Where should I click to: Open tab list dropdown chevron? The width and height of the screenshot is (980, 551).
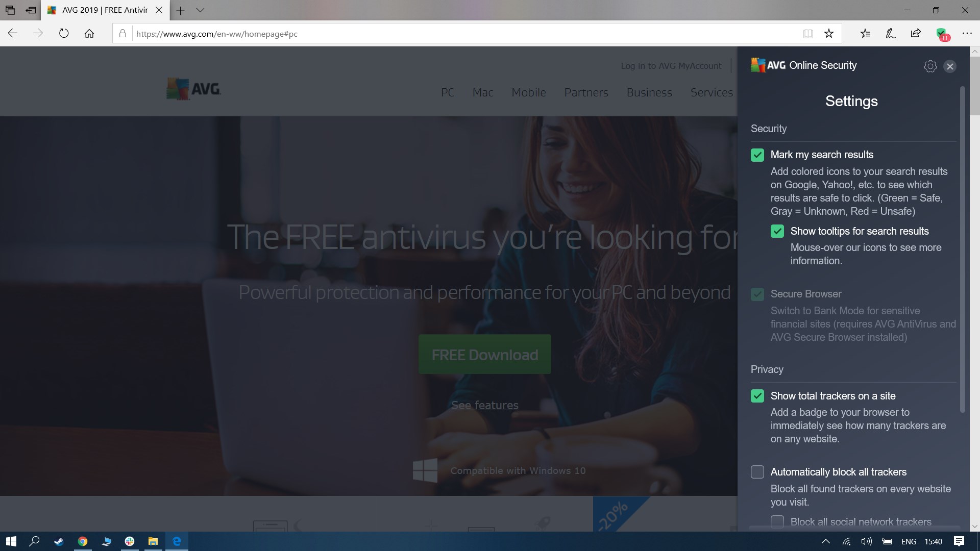coord(201,10)
